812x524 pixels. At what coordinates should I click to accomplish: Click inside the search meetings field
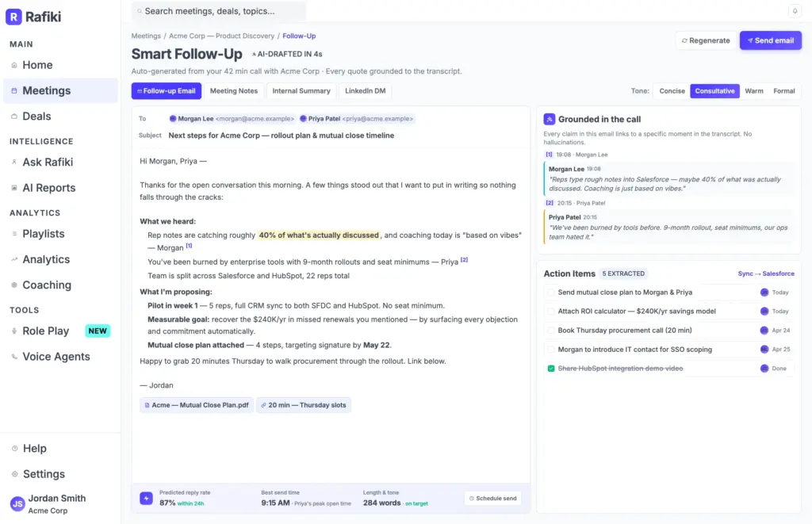[x=219, y=11]
